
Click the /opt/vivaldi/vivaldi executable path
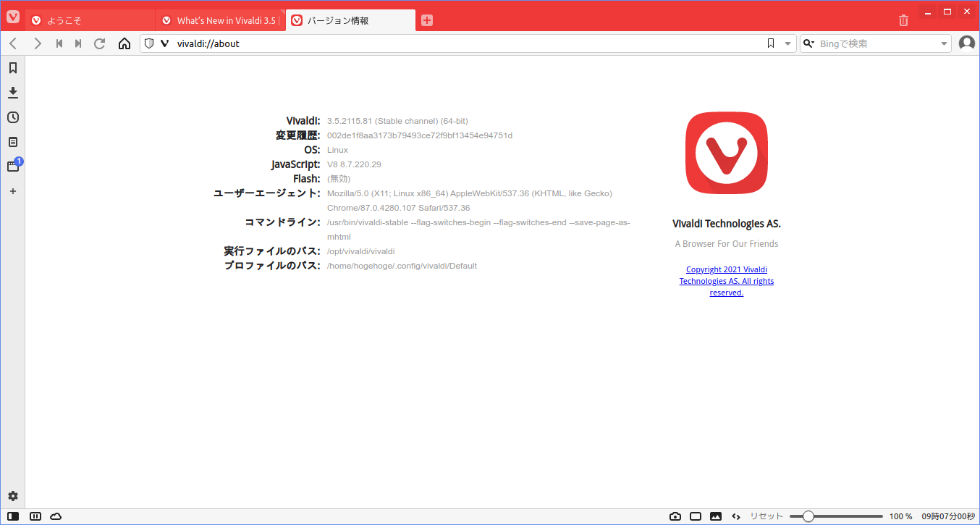[360, 251]
